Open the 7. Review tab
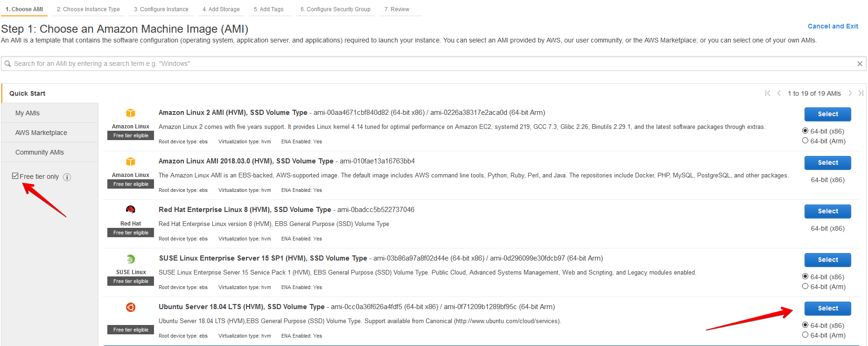This screenshot has height=346, width=868. [397, 9]
